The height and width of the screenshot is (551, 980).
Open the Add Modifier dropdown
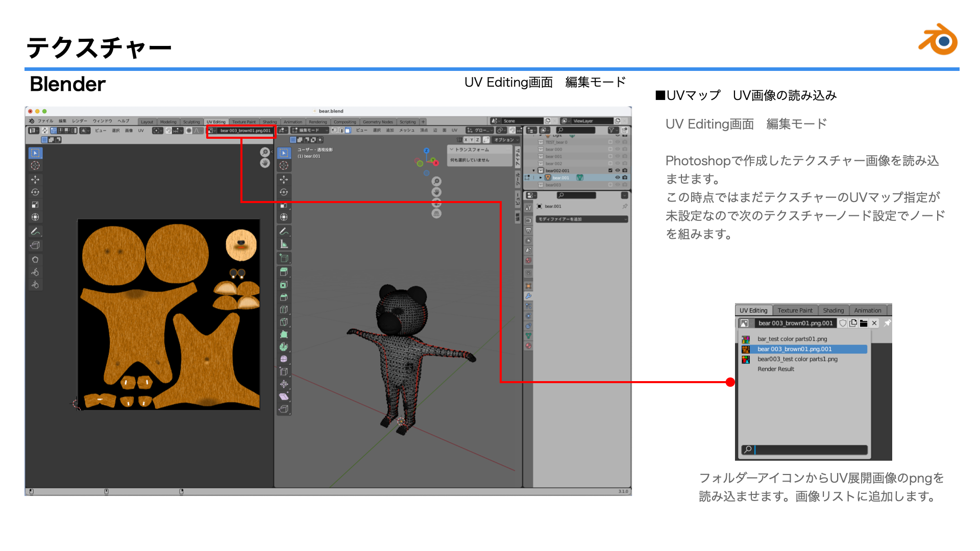(x=582, y=219)
